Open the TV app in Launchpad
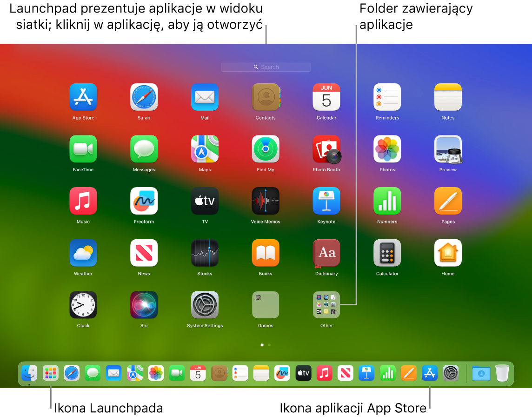532x417 pixels. (x=205, y=201)
